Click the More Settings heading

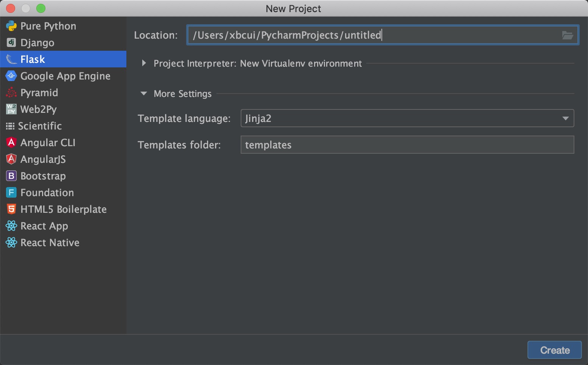pos(183,94)
